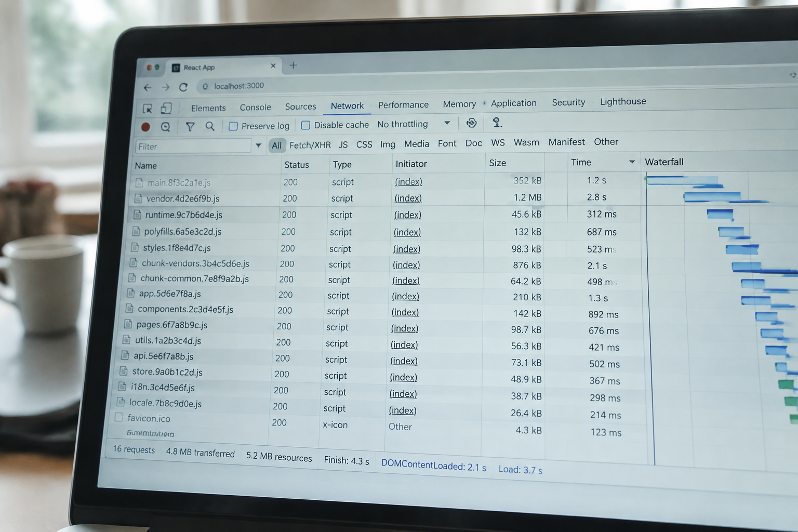Close the React App browser tab
Viewport: 798px width, 532px height.
click(x=273, y=66)
